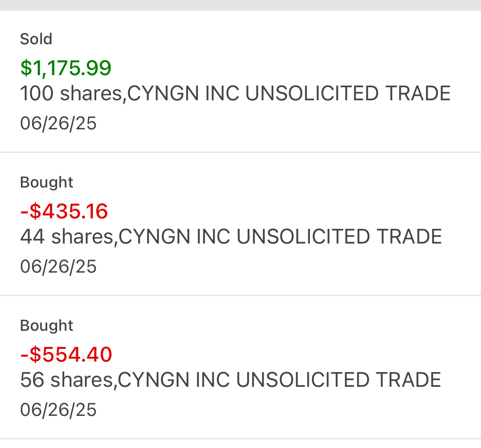481x448 pixels.
Task: Select the 'Sold' transaction label
Action: point(36,39)
